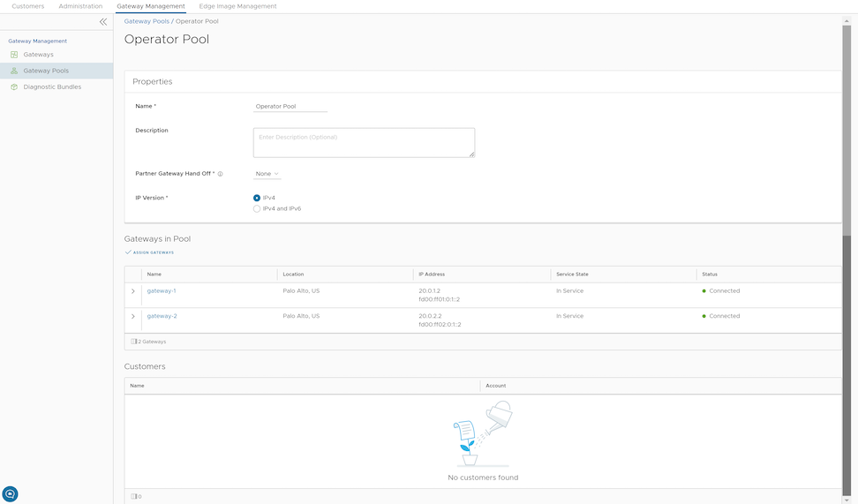858x504 pixels.
Task: Select the IPv4 and IPv6 radio button
Action: pos(257,208)
